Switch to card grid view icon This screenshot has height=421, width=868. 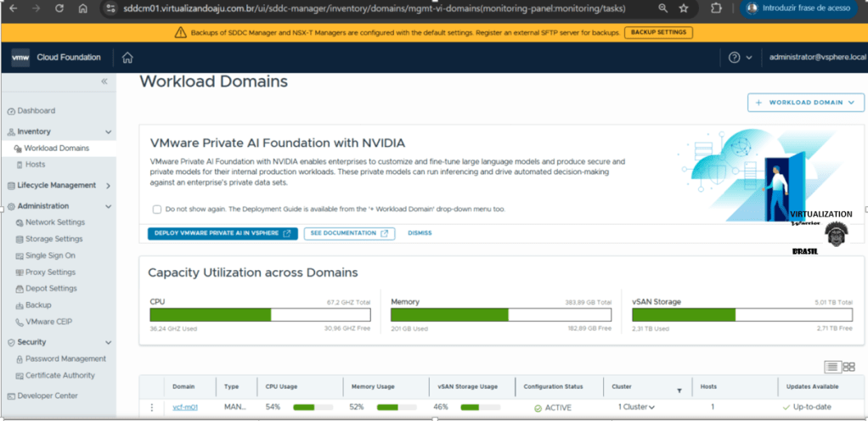coord(848,367)
